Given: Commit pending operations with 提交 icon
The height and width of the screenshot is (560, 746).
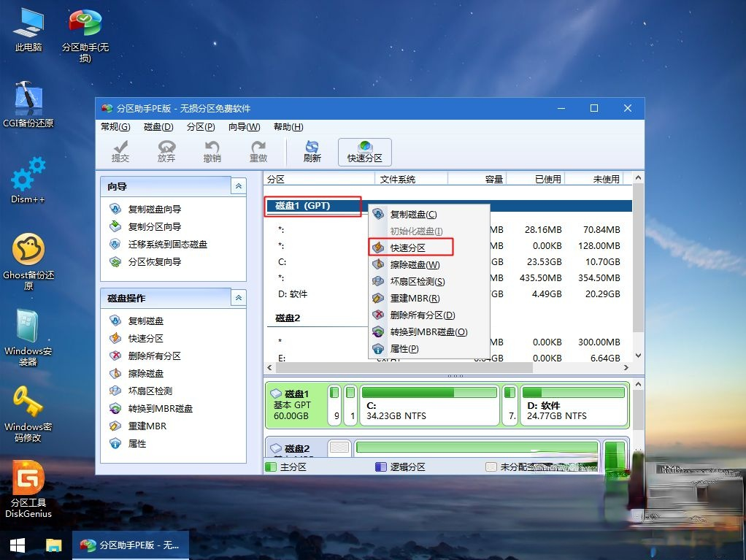Looking at the screenshot, I should point(121,151).
